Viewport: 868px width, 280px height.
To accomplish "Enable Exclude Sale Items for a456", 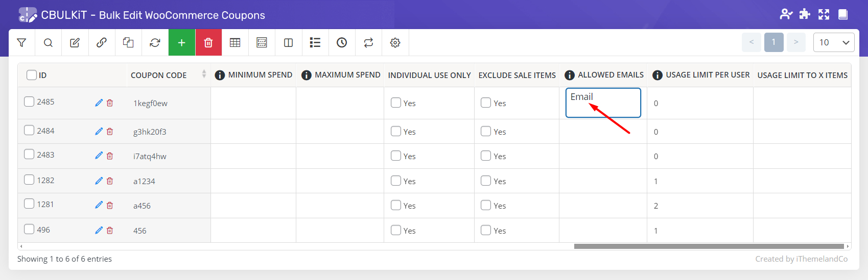I will [x=486, y=205].
